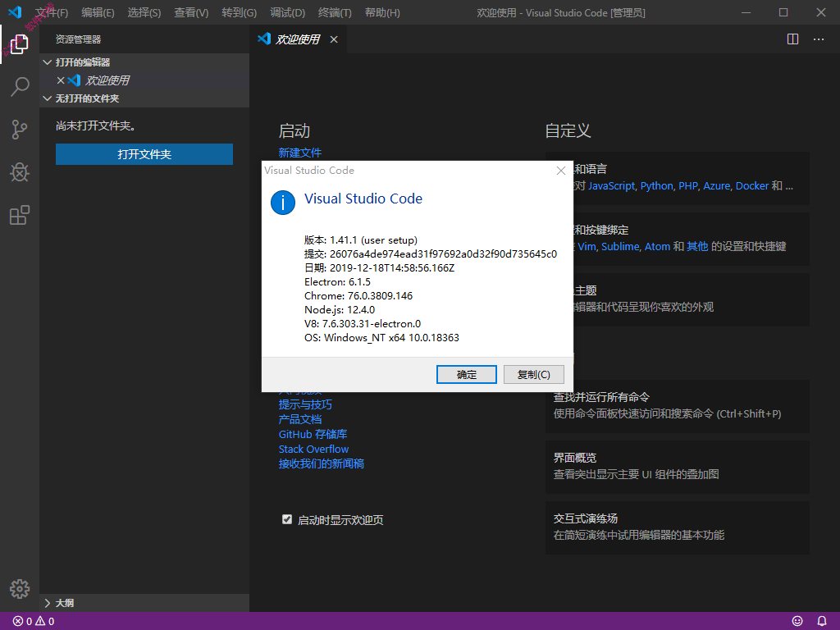Click the split editor icon
The height and width of the screenshot is (630, 840).
pyautogui.click(x=793, y=39)
